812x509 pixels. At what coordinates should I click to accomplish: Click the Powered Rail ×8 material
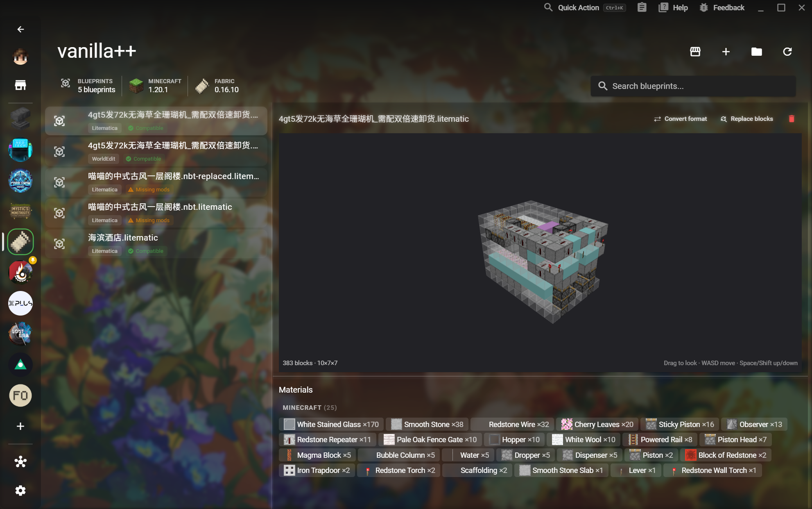click(x=660, y=439)
